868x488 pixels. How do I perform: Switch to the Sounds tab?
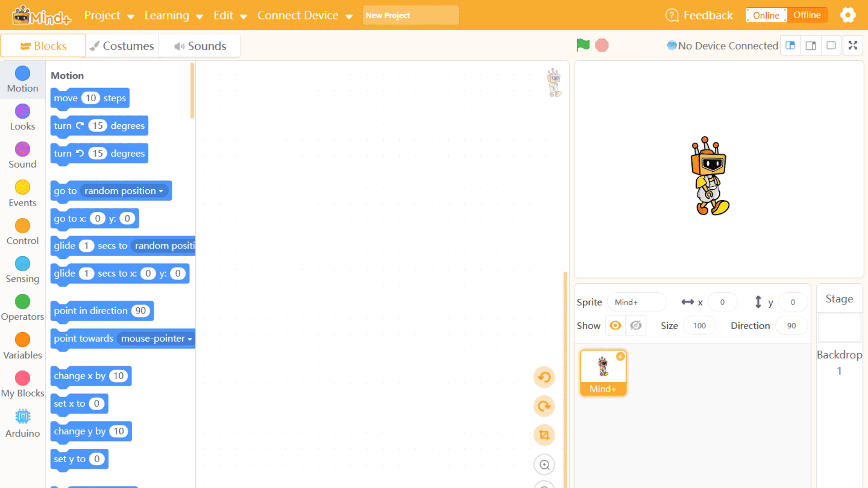click(200, 46)
